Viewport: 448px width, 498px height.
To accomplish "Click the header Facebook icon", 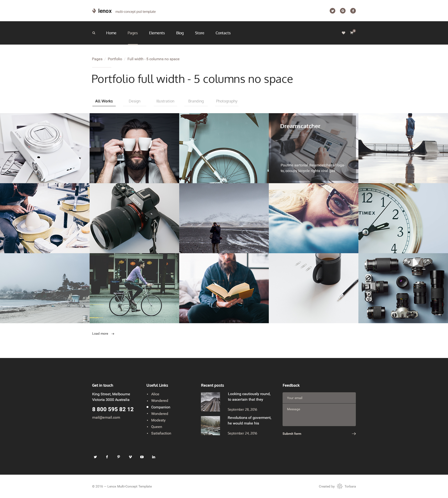I will [353, 11].
